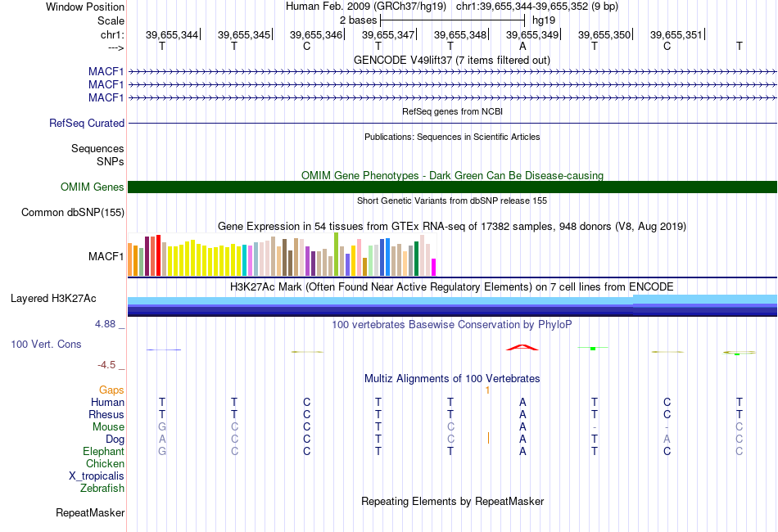This screenshot has height=532, width=778.
Task: Click the RepeatMasker track label
Action: pyautogui.click(x=90, y=512)
